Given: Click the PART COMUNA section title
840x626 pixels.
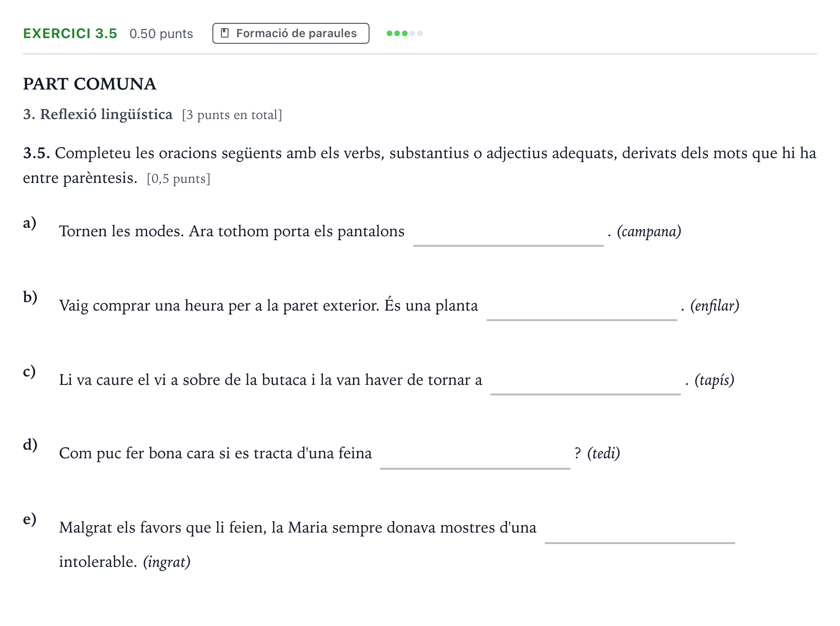Looking at the screenshot, I should (x=90, y=84).
